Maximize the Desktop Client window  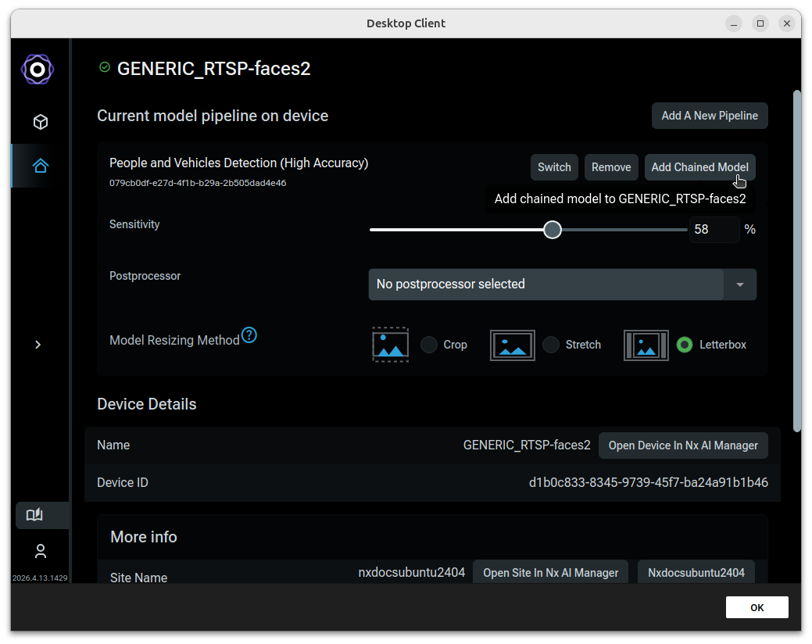760,23
